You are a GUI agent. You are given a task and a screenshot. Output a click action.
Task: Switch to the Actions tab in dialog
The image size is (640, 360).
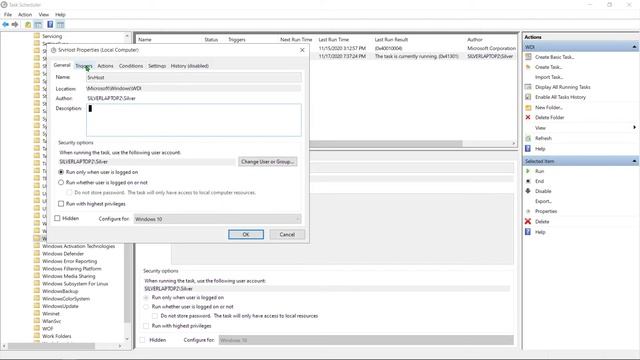point(105,66)
